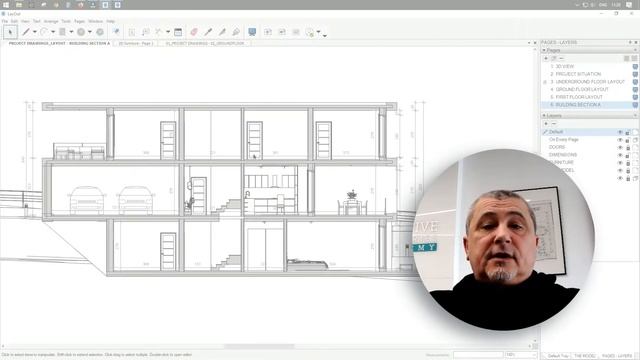Hide the DIMENSIONS layer
Screen dimensions: 640x360
pos(620,155)
